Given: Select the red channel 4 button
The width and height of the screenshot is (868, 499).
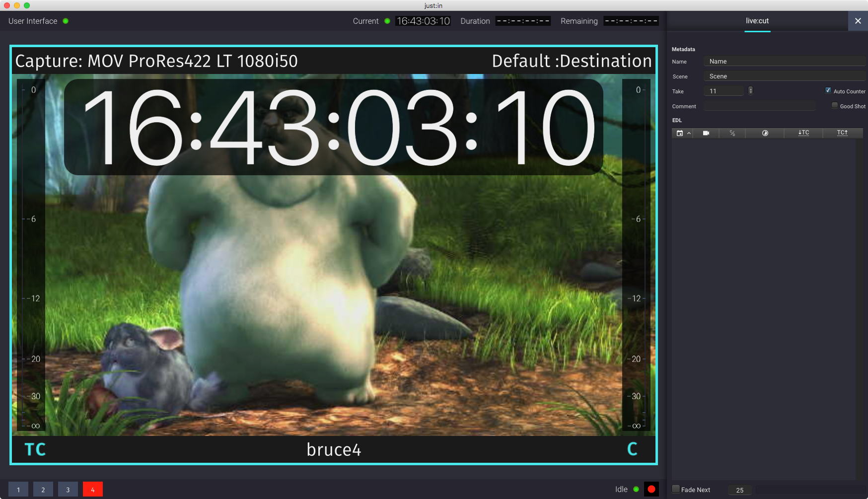Looking at the screenshot, I should 93,489.
